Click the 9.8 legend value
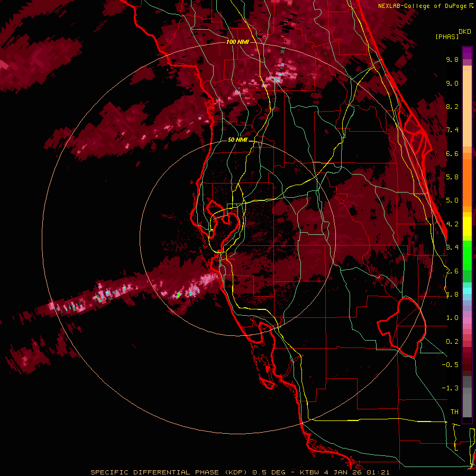This screenshot has height=476, width=476. coord(452,60)
